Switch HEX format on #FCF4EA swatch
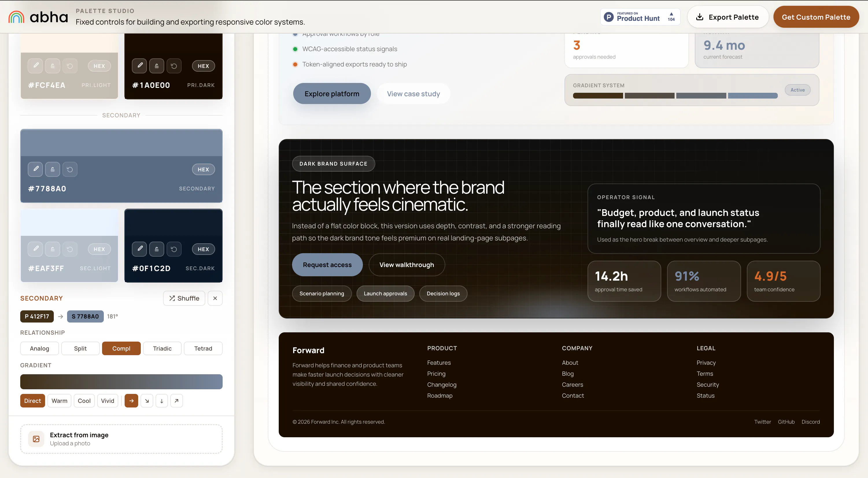This screenshot has width=868, height=478. coord(99,66)
